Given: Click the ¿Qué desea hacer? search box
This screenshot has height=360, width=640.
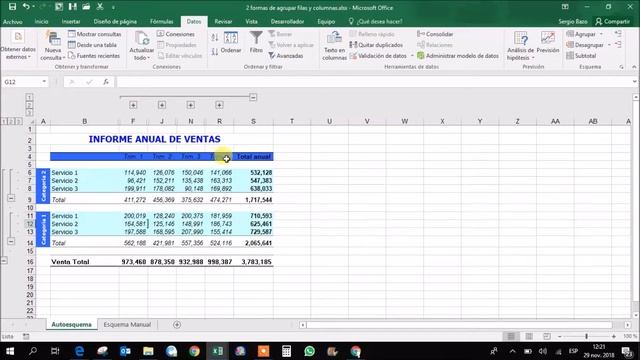Looking at the screenshot, I should [376, 22].
